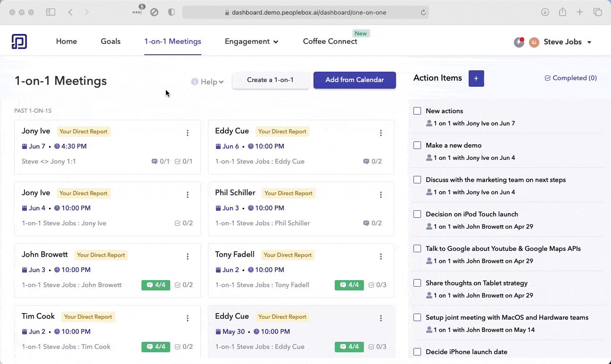This screenshot has width=611, height=364.
Task: Click '1-on-1 Steve Jobs : Tony Fadell' text
Action: tap(262, 285)
